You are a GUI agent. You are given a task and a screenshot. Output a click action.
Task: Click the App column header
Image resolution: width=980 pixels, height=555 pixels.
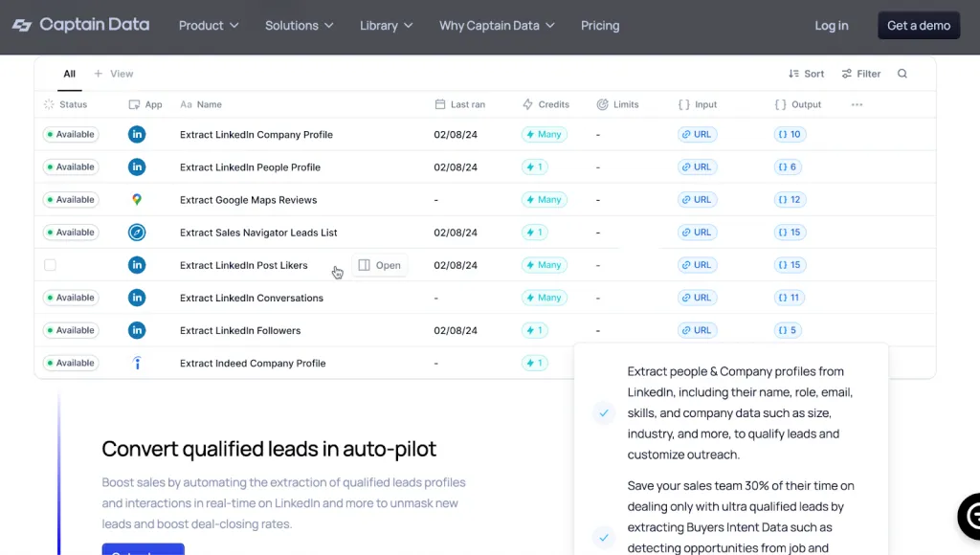click(145, 104)
